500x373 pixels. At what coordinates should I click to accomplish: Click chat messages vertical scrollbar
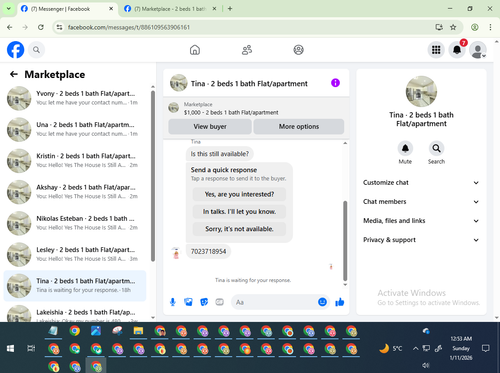345,240
